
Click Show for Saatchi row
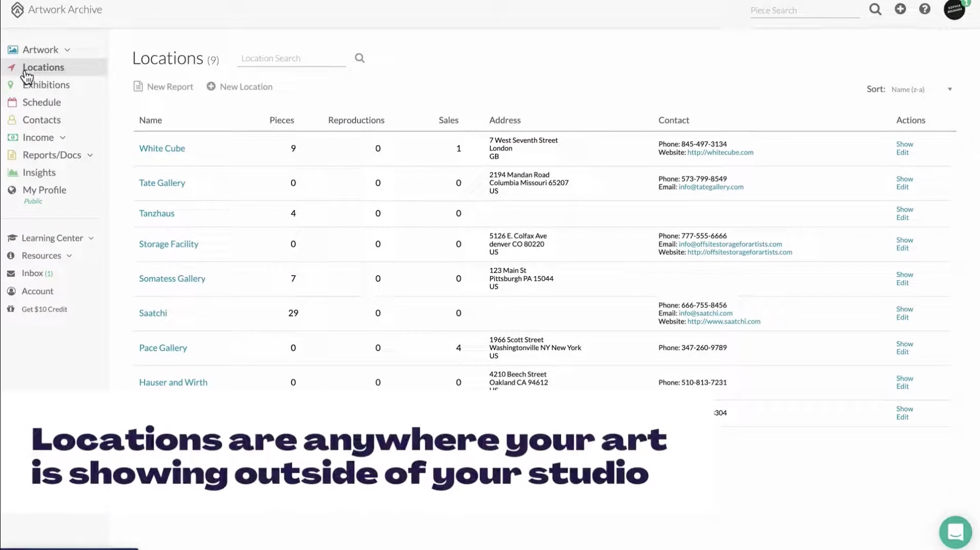[904, 309]
